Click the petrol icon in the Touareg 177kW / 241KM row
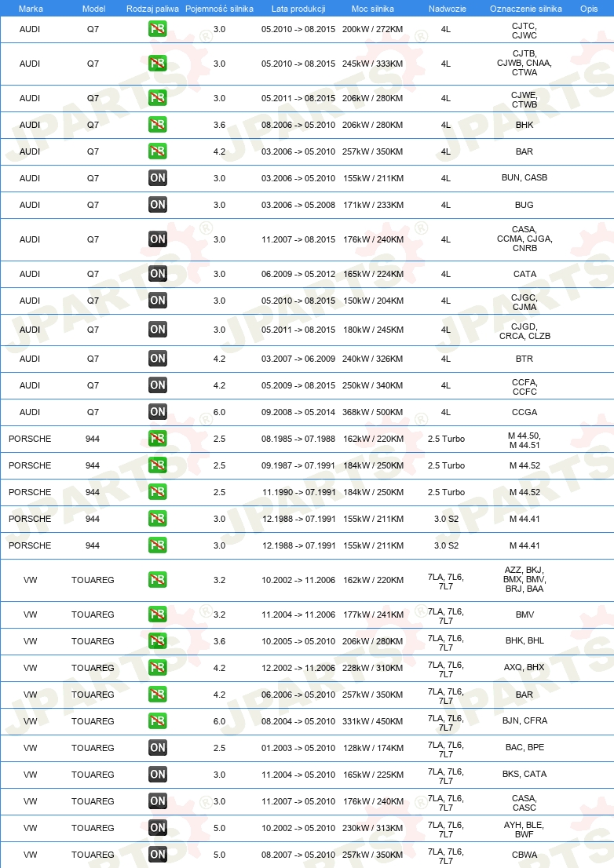The height and width of the screenshot is (868, 614). 158,614
